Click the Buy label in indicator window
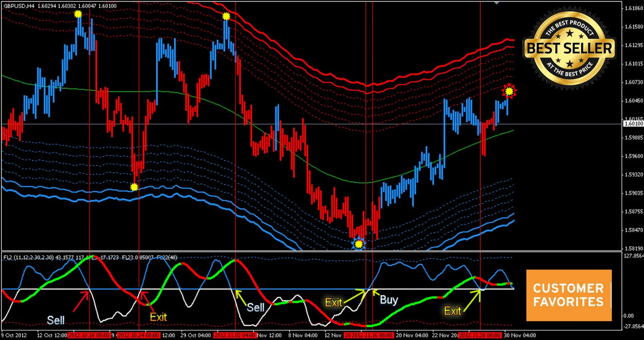 [389, 300]
